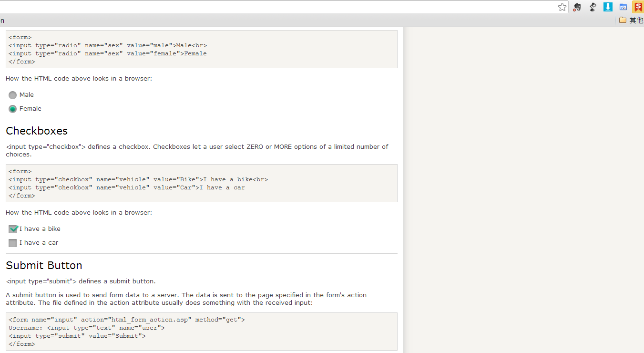This screenshot has height=353, width=644.
Task: Click the sentence "defines a checkbox" paragraph
Action: [x=197, y=150]
